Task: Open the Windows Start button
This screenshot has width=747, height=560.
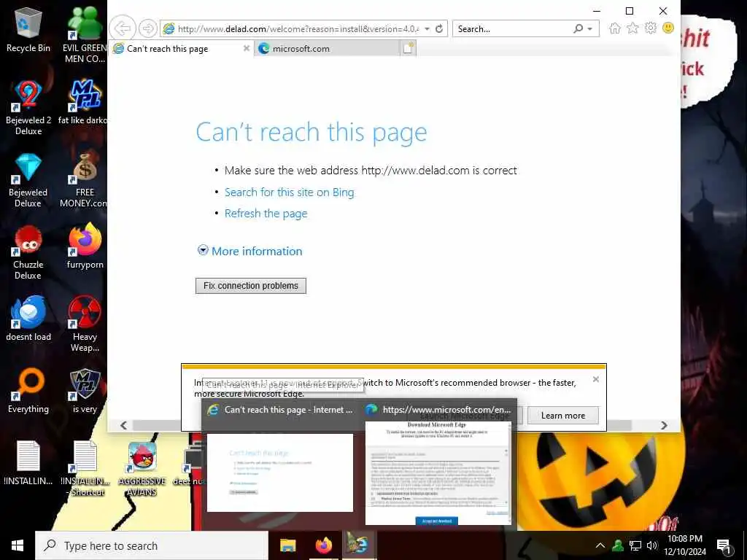Action: click(x=18, y=545)
